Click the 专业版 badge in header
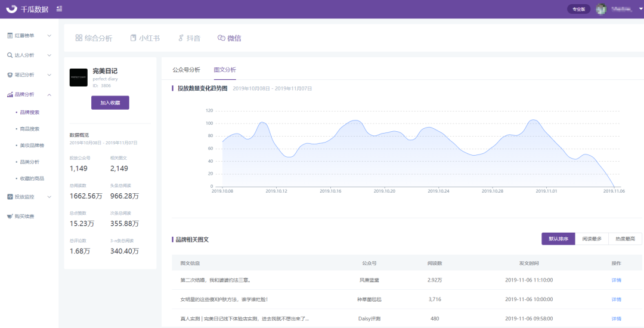This screenshot has height=328, width=644. click(x=578, y=9)
